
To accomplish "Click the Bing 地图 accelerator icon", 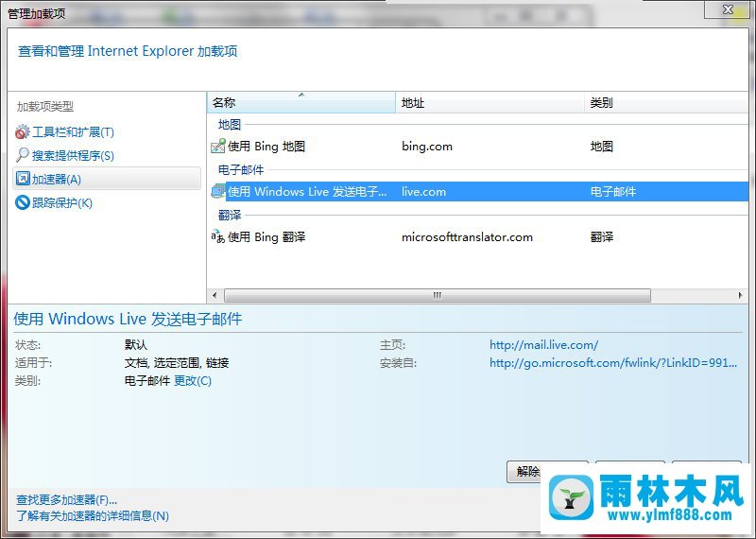I will tap(217, 147).
